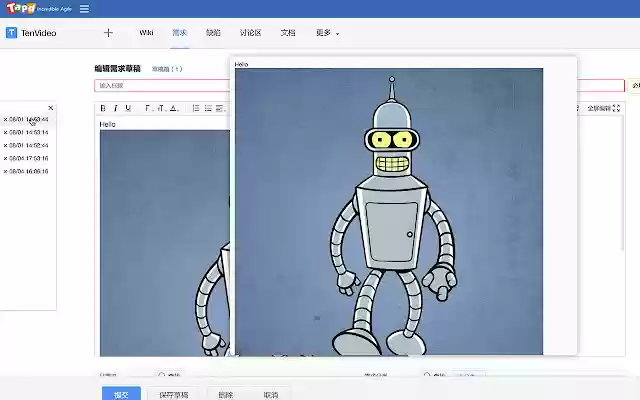Open the 需求 tab
This screenshot has height=400, width=640.
coord(180,33)
